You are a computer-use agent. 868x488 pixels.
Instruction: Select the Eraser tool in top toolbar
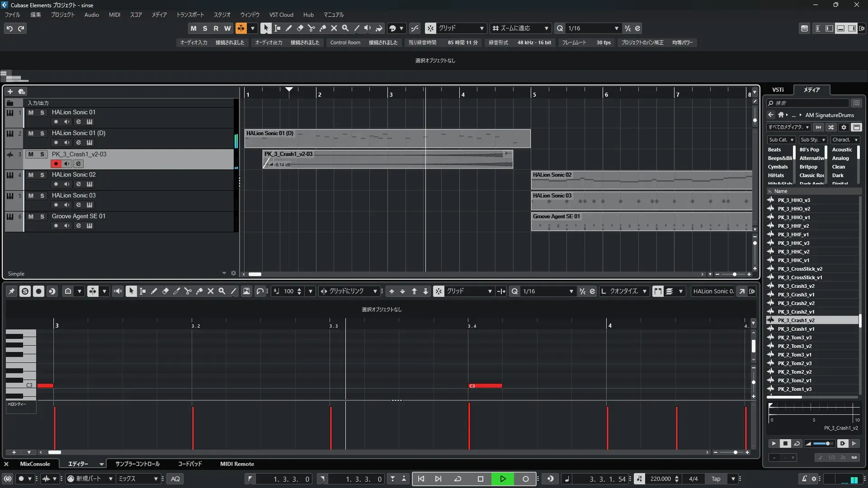click(300, 28)
